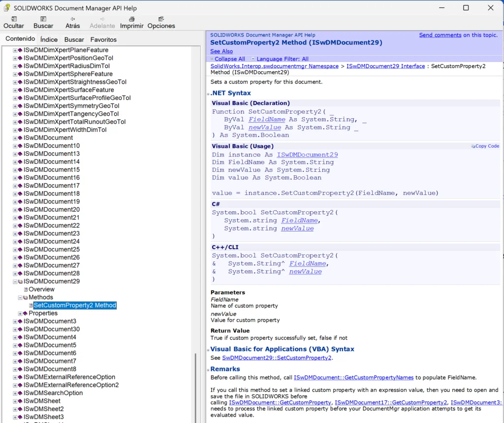Switch to the Favoritos tab
This screenshot has width=504, height=423.
point(103,39)
